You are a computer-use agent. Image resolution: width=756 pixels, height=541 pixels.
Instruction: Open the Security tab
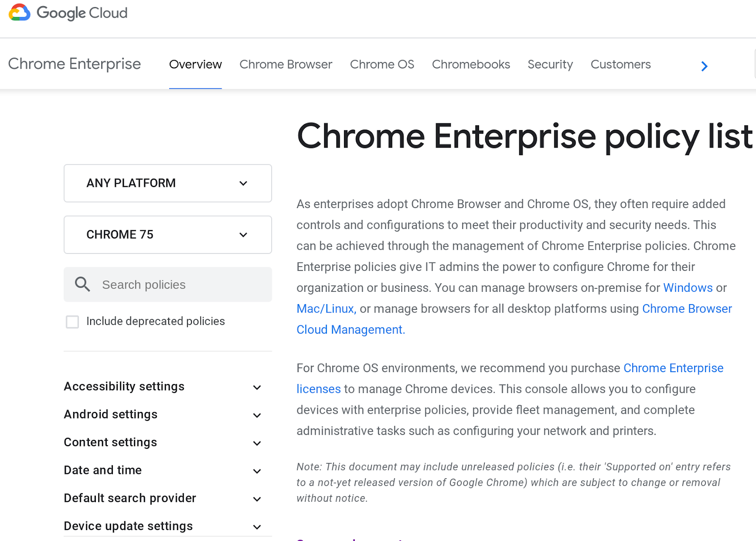pyautogui.click(x=550, y=64)
